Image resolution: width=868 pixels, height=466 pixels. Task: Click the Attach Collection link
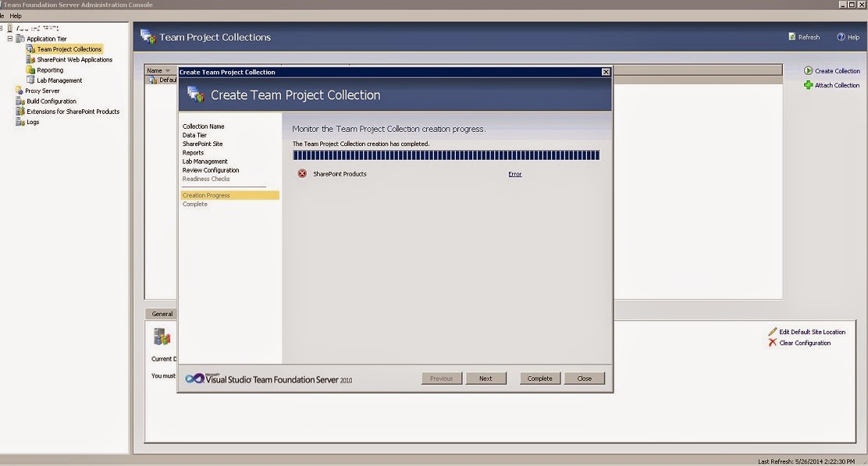point(837,85)
